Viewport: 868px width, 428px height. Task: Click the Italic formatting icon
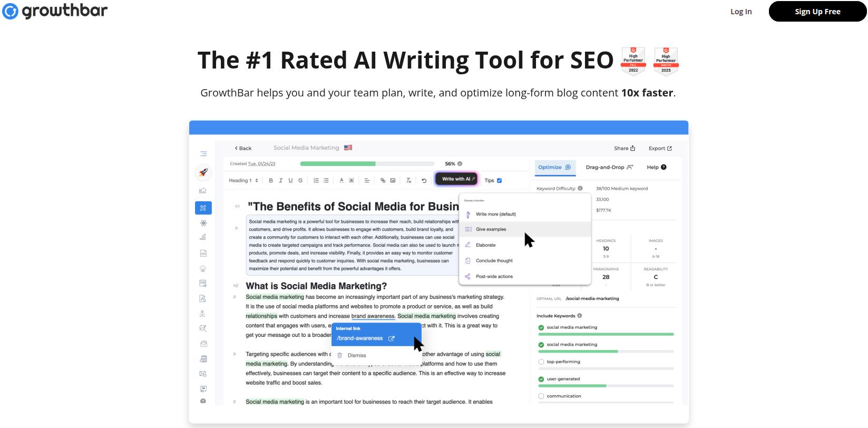(x=280, y=180)
